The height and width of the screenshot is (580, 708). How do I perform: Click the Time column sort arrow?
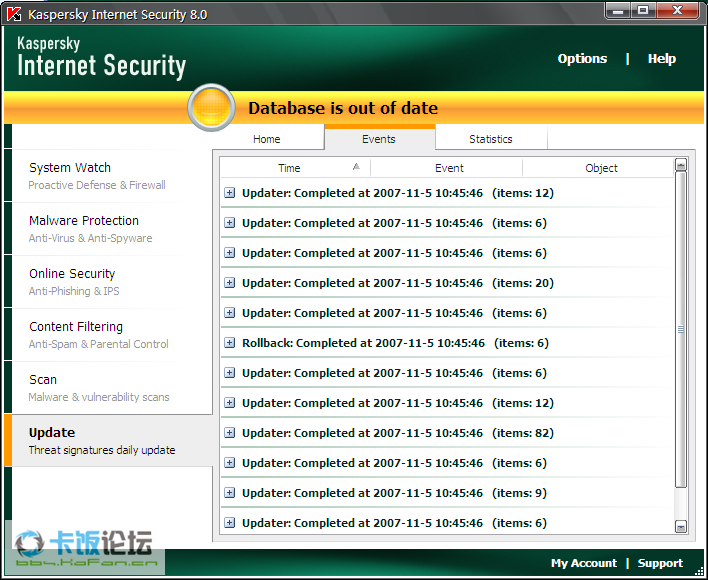click(356, 167)
